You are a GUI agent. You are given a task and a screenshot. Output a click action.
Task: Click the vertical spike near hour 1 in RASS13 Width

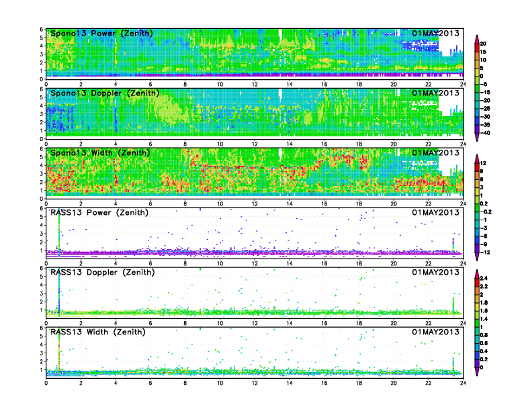(59, 351)
